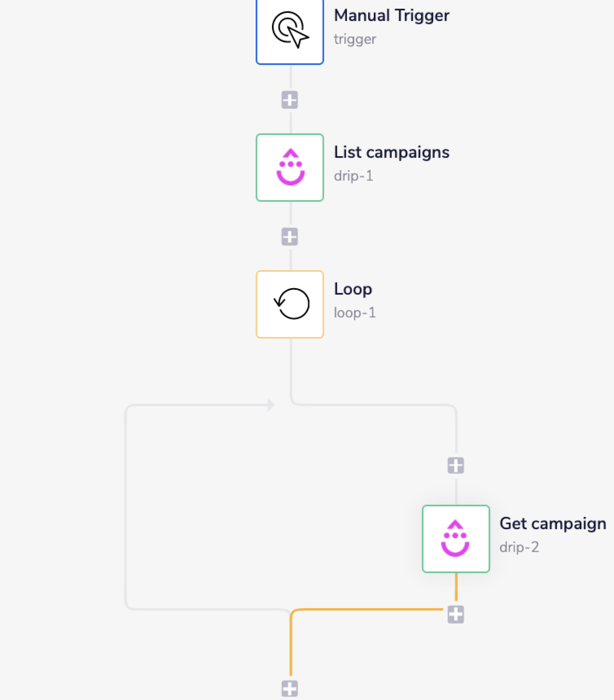Select the Manual Trigger title text
Image resolution: width=614 pixels, height=700 pixels.
[x=391, y=16]
